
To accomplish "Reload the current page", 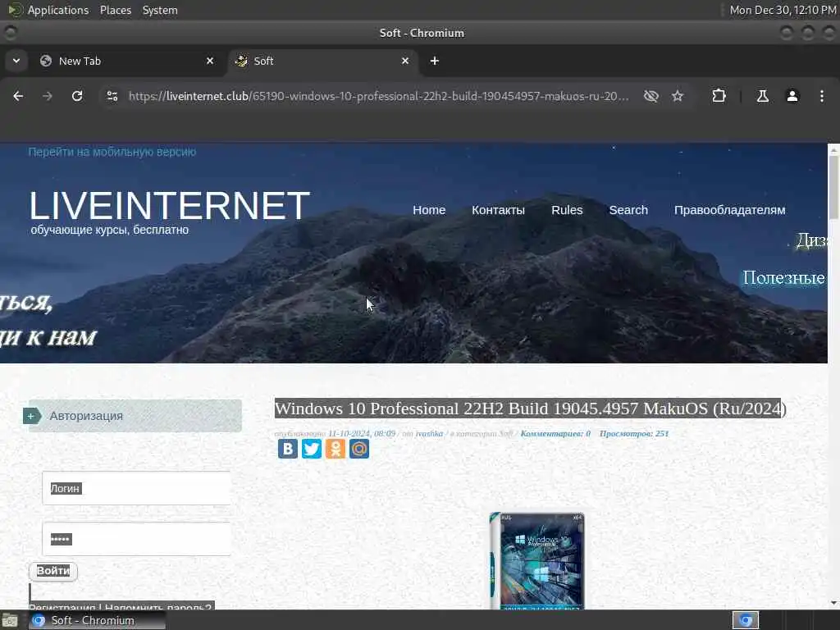I will (x=77, y=96).
